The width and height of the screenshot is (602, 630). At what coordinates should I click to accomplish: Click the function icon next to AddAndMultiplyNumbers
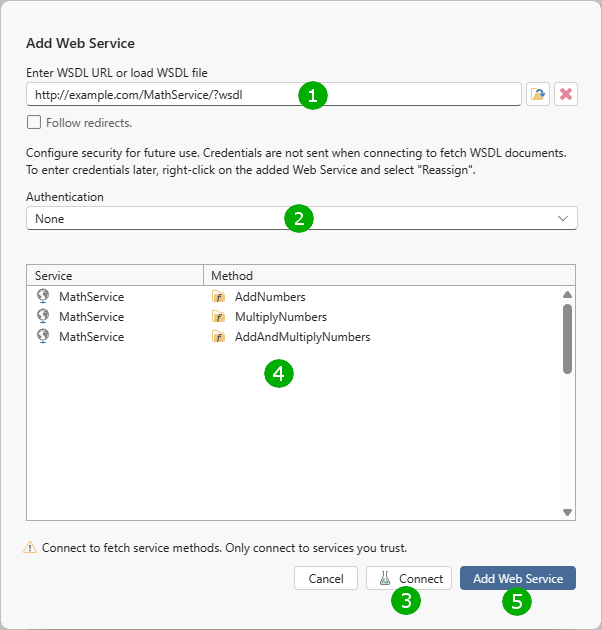[x=218, y=337]
